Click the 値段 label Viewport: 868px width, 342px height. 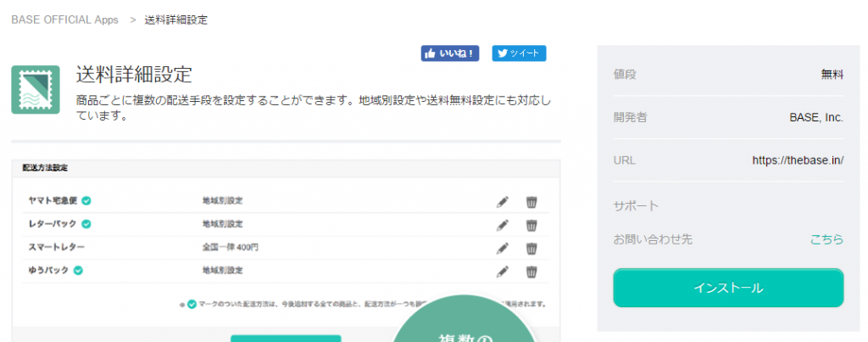[625, 75]
